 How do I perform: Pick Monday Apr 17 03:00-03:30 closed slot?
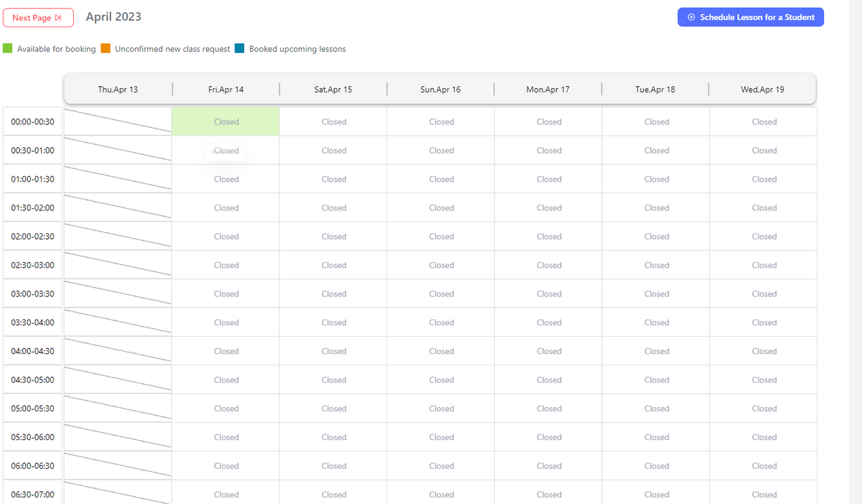[549, 294]
